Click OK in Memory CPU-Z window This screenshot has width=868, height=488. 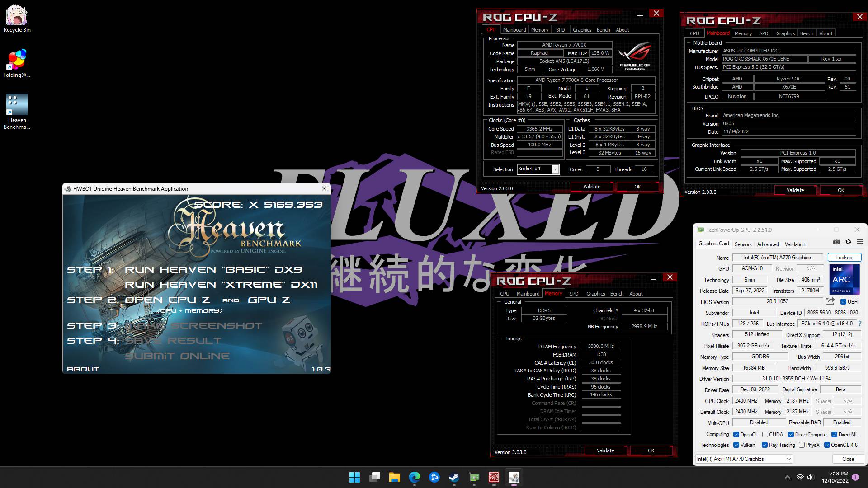651,450
